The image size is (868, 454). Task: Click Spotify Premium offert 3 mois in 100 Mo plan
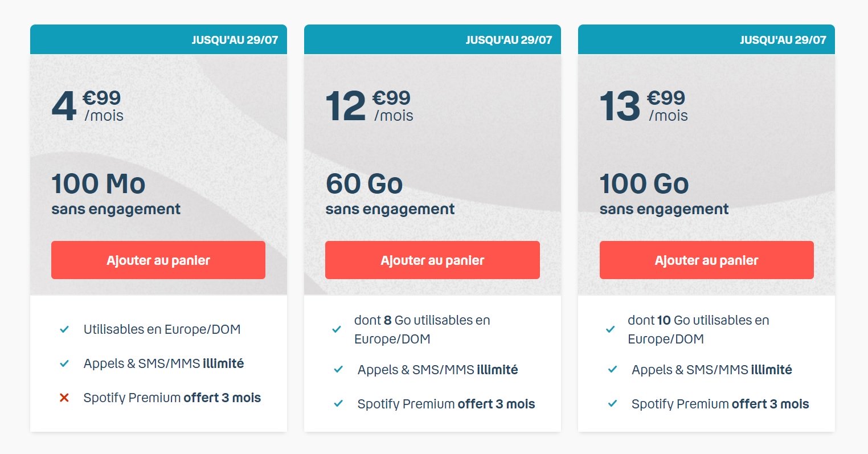pyautogui.click(x=172, y=398)
